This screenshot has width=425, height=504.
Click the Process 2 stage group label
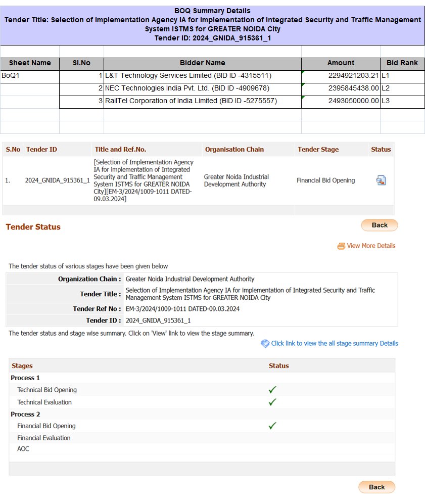[25, 415]
